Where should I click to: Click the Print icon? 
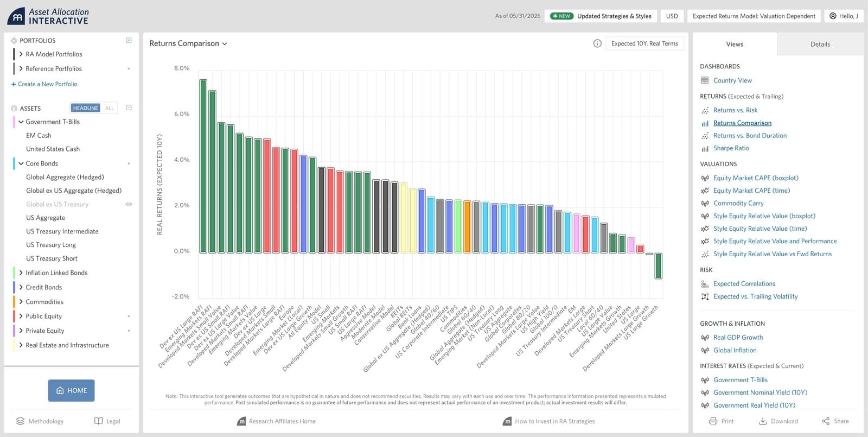(x=713, y=421)
